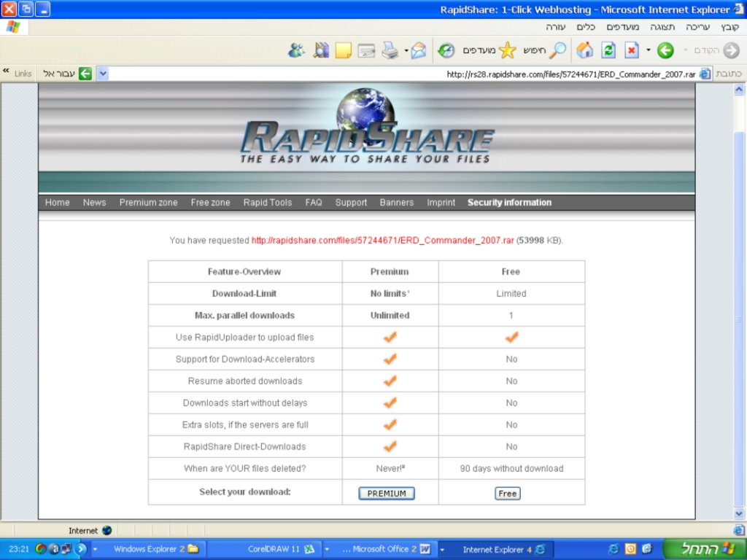The width and height of the screenshot is (747, 560).
Task: Click the Banners nav link
Action: pyautogui.click(x=396, y=203)
